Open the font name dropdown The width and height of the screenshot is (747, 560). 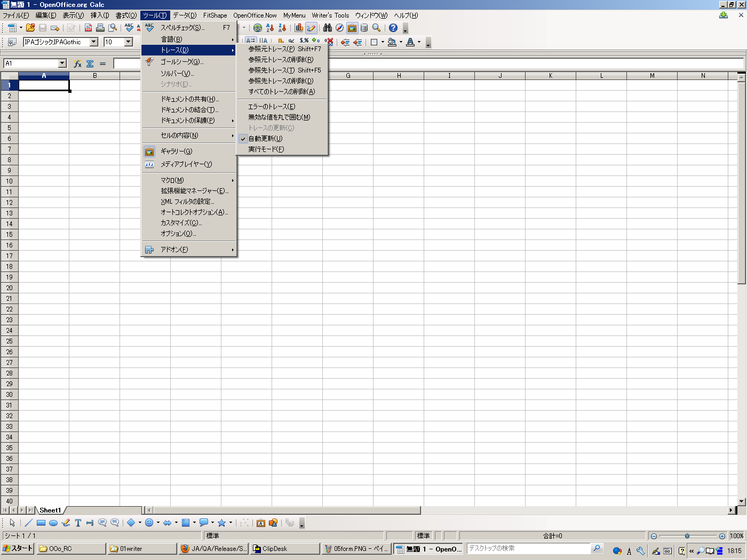(x=94, y=42)
